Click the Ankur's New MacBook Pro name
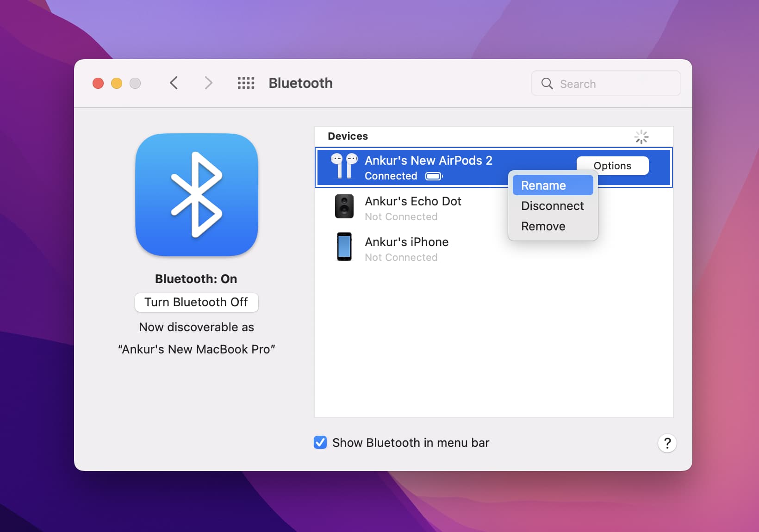This screenshot has width=759, height=532. coord(196,349)
